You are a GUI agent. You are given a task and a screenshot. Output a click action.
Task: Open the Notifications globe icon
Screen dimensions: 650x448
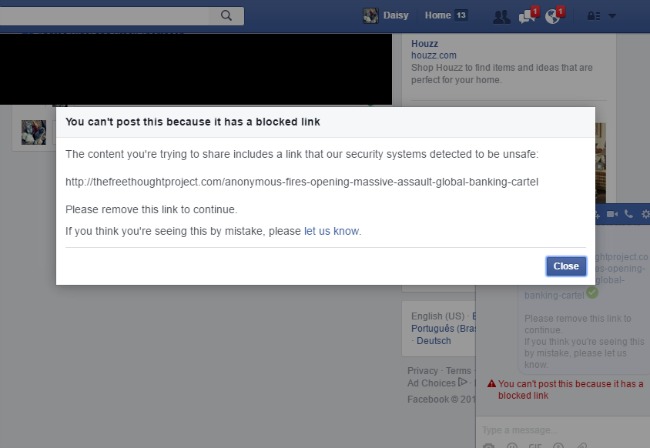[x=552, y=17]
